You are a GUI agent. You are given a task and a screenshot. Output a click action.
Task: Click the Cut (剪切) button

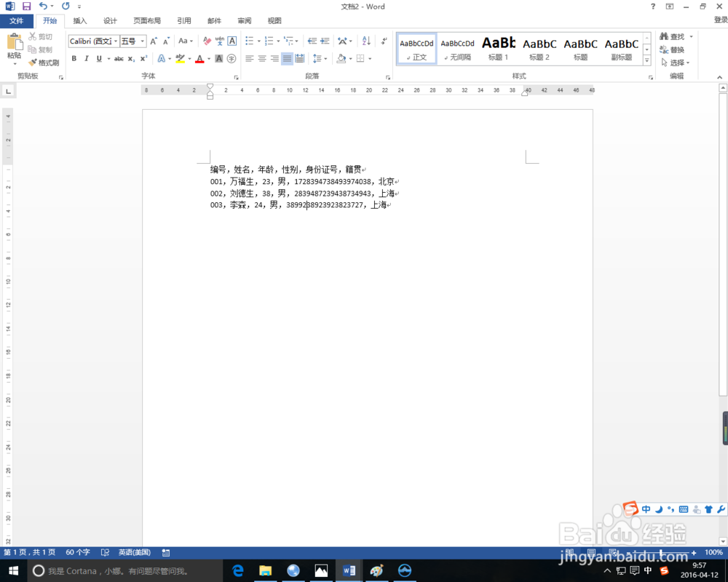pyautogui.click(x=40, y=36)
